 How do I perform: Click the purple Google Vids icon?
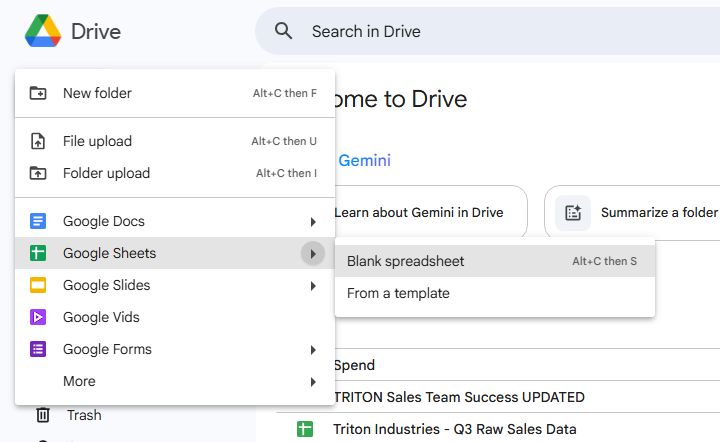(38, 317)
